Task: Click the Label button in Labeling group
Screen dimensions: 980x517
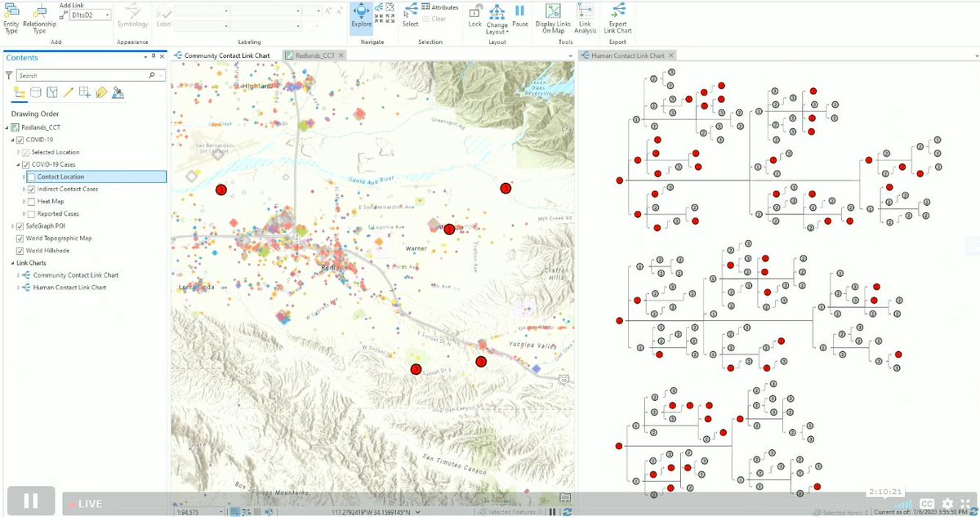Action: [164, 16]
